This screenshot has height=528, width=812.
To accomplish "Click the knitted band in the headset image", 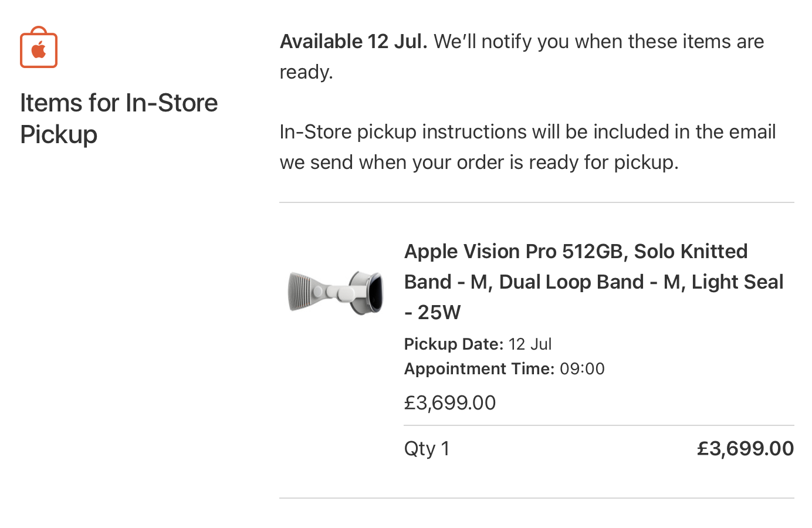I will point(306,292).
